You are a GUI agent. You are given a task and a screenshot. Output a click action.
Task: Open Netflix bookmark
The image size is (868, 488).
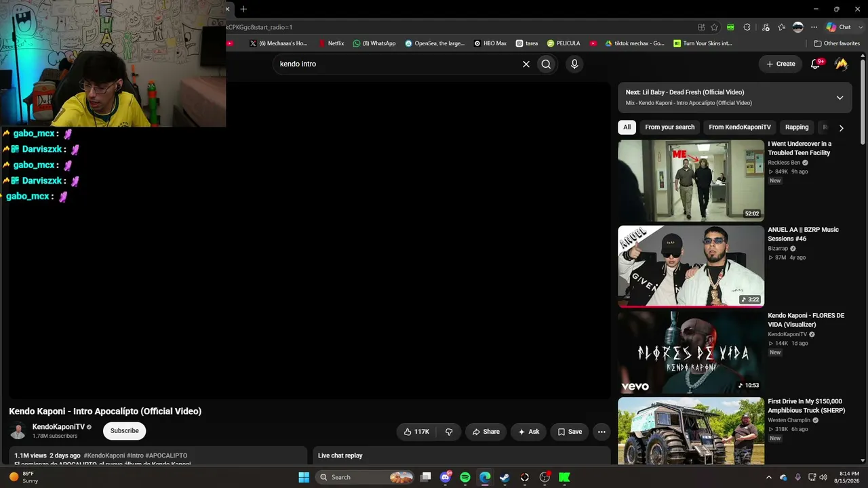pos(332,43)
